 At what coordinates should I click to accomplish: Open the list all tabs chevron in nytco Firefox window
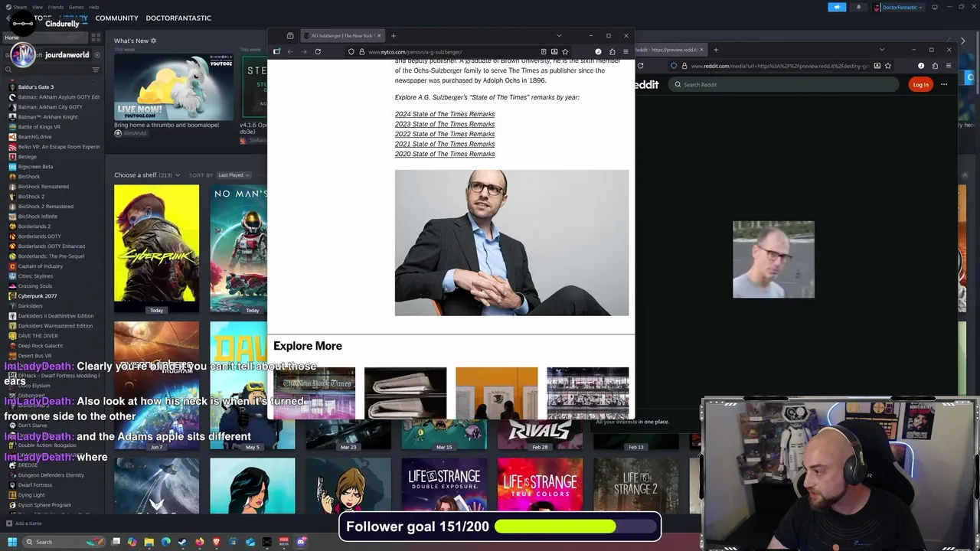[559, 35]
